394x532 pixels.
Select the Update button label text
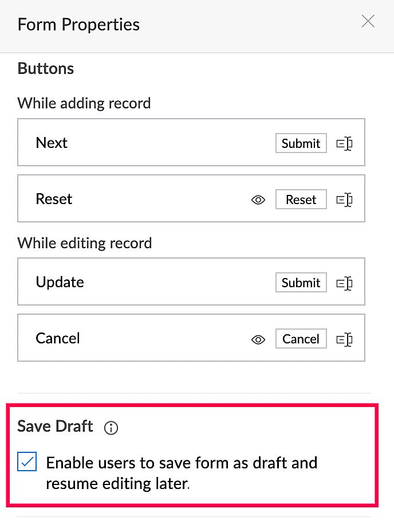coord(60,282)
